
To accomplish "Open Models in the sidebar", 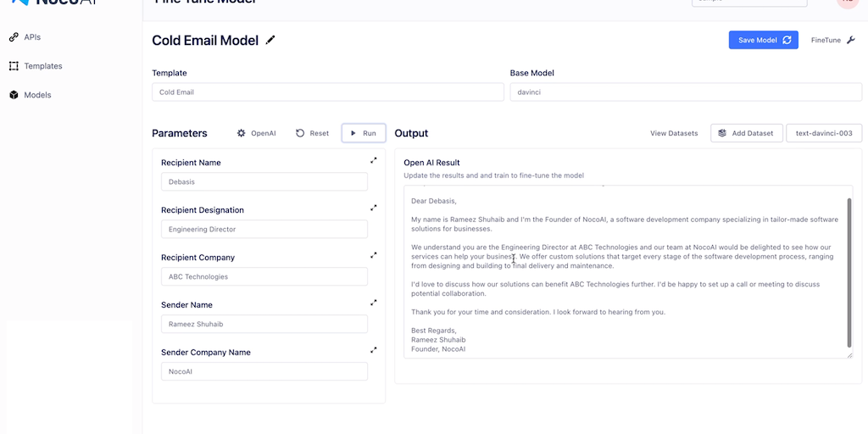I will [37, 95].
